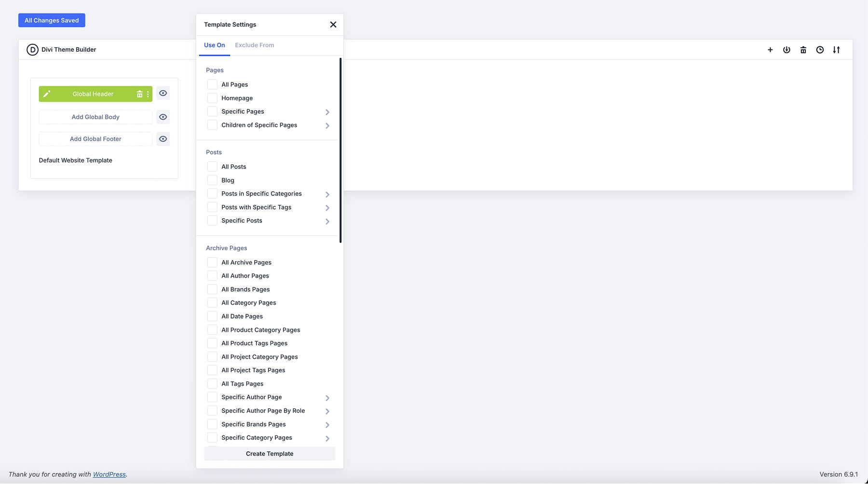Click the add new template plus icon
Viewport: 868px width, 484px height.
(770, 50)
